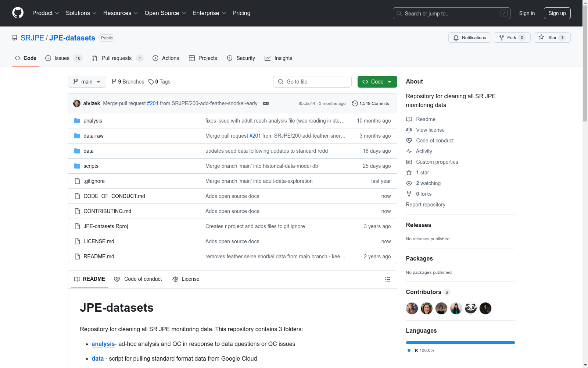588x368 pixels.
Task: Open the analysis folder icon
Action: pyautogui.click(x=77, y=121)
